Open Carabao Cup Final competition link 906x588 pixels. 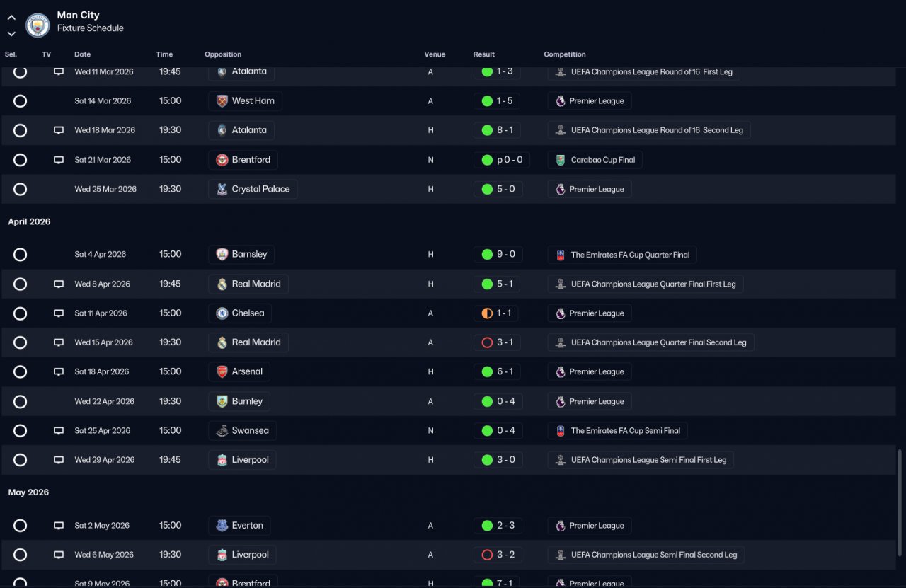point(595,160)
